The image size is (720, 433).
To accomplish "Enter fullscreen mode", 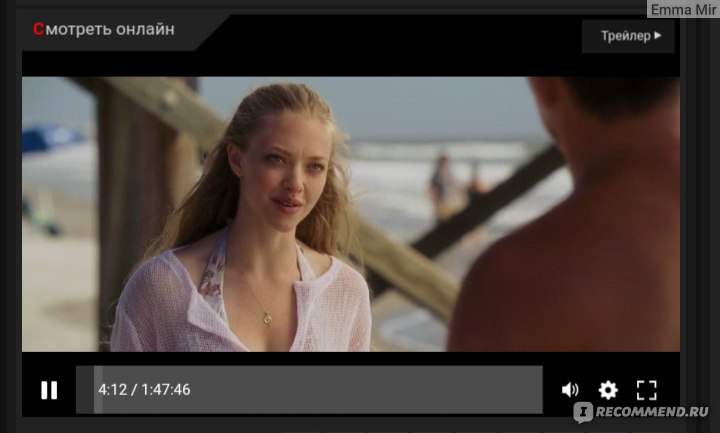I will (x=647, y=390).
